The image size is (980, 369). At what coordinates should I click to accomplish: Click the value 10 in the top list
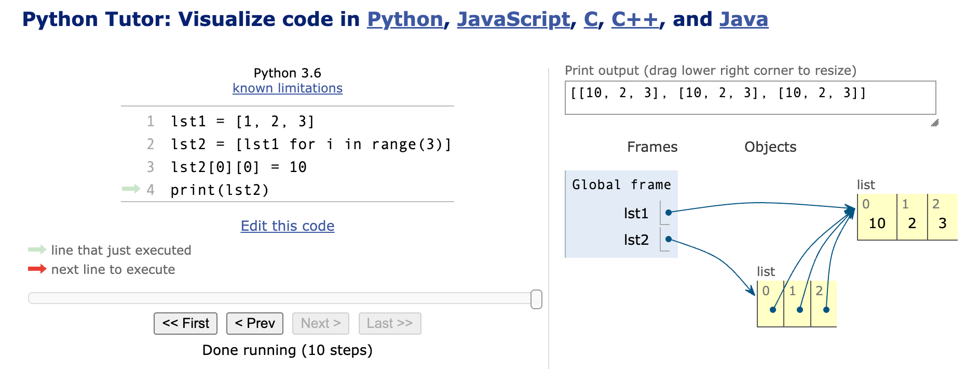coord(877,223)
